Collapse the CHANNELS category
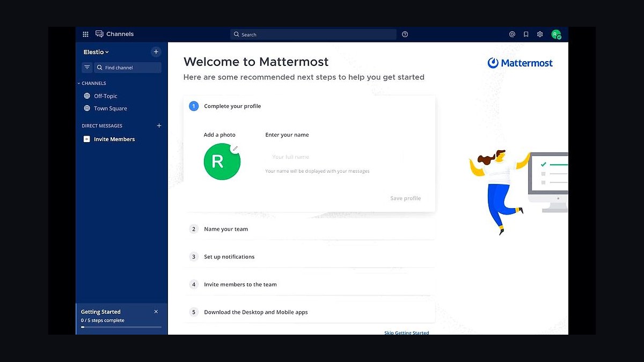644x362 pixels. (92, 83)
